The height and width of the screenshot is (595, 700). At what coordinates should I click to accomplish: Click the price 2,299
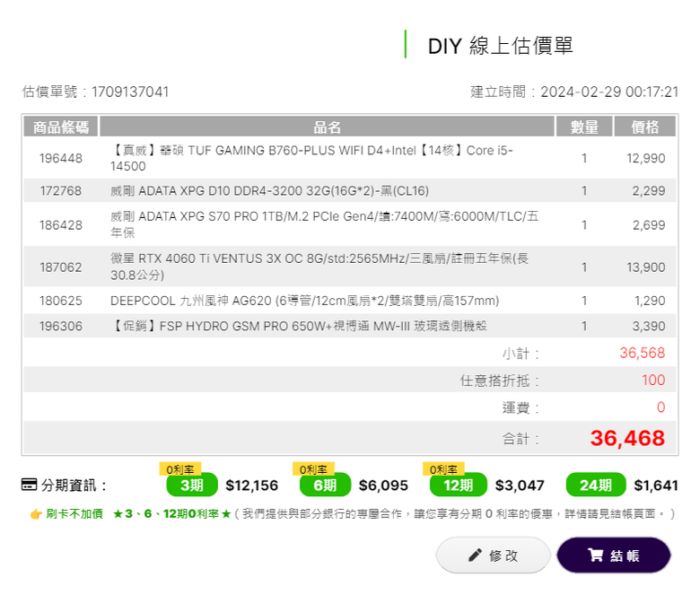click(x=648, y=191)
